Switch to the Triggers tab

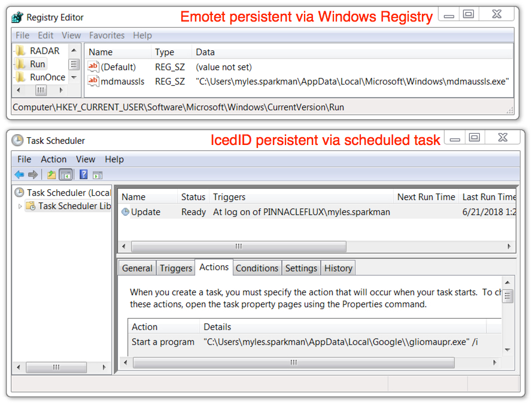tap(176, 268)
